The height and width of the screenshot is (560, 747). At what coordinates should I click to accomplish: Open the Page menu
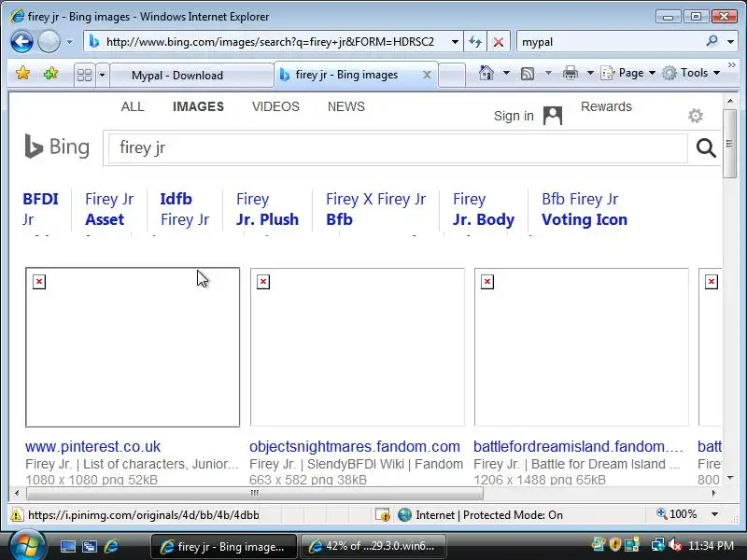pos(627,73)
